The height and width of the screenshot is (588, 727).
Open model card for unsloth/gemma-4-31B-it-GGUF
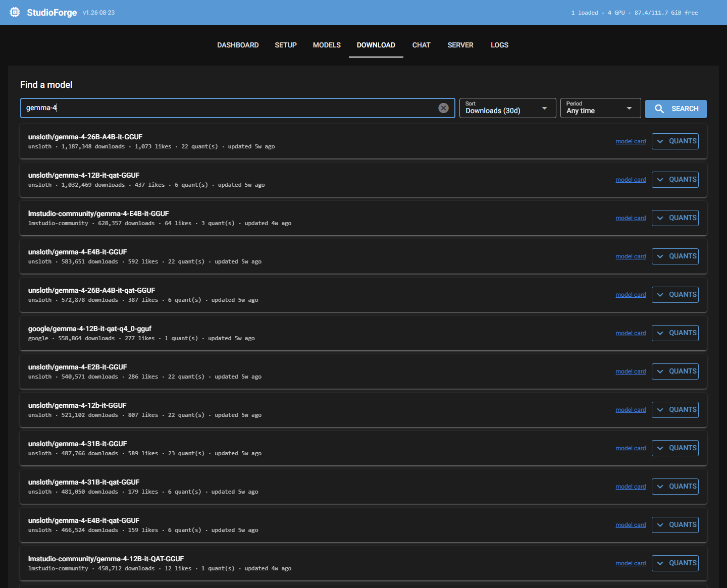tap(631, 448)
